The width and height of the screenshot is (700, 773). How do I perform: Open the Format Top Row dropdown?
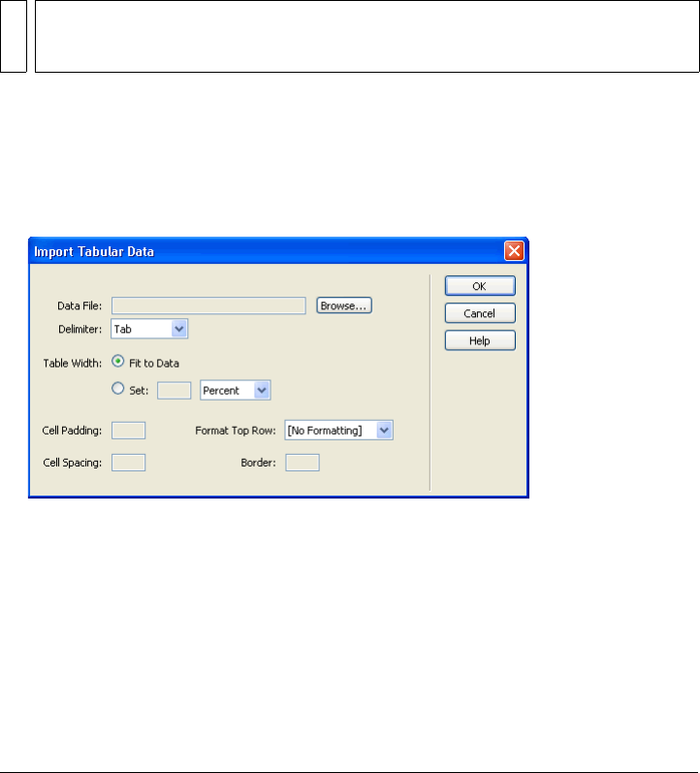coord(338,431)
